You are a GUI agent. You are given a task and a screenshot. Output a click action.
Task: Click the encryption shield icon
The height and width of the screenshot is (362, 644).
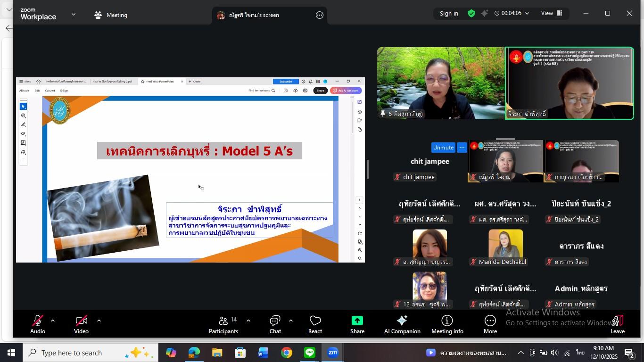(471, 14)
